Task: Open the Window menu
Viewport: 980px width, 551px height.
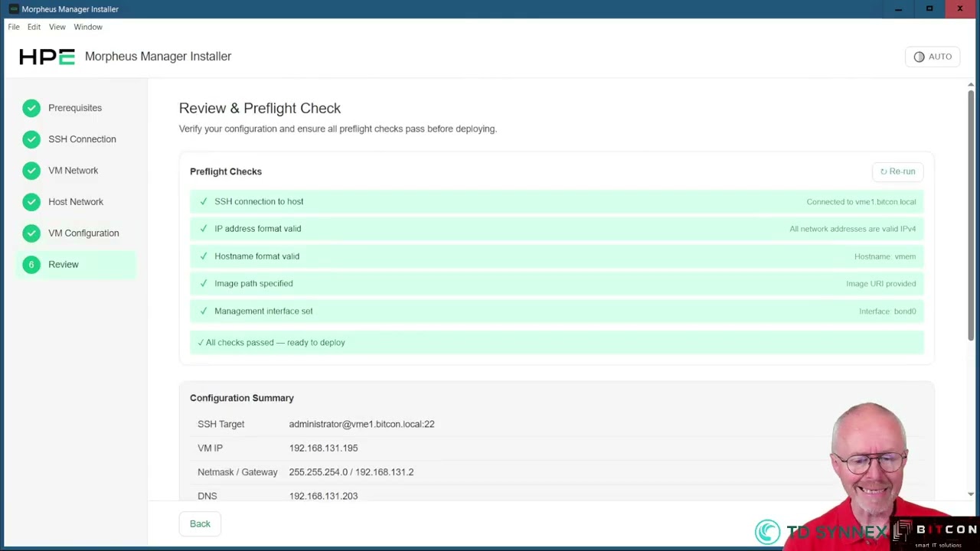Action: click(x=88, y=27)
